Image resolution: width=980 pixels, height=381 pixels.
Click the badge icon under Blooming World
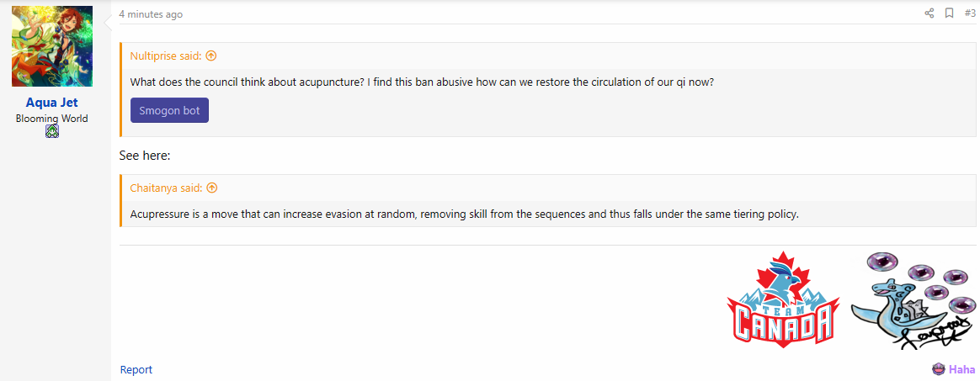pyautogui.click(x=52, y=131)
